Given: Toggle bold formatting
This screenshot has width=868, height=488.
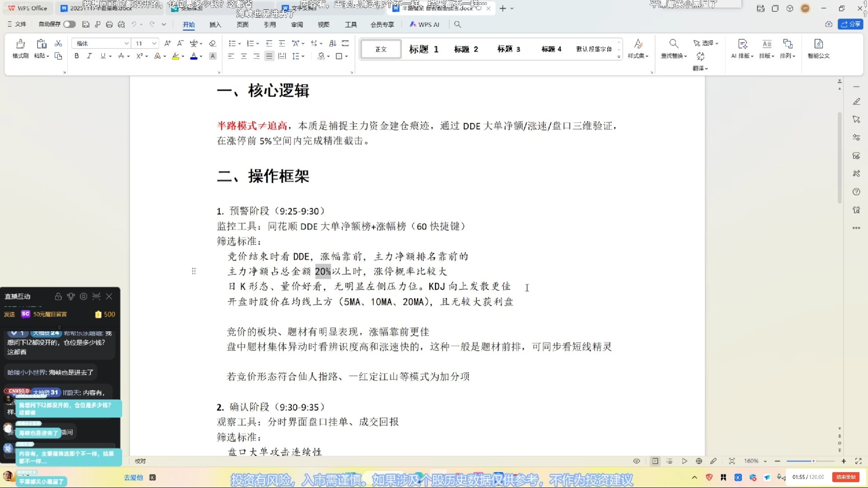Looking at the screenshot, I should click(77, 56).
